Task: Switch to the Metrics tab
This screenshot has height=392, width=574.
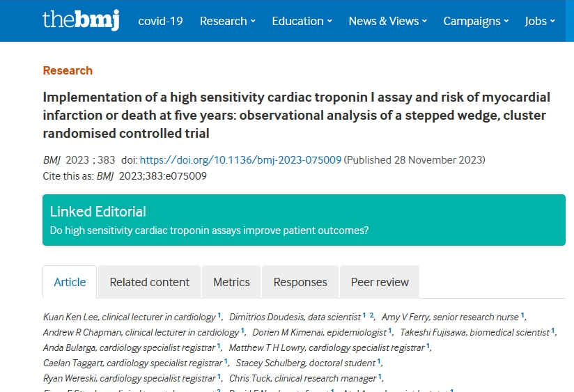Action: point(231,282)
